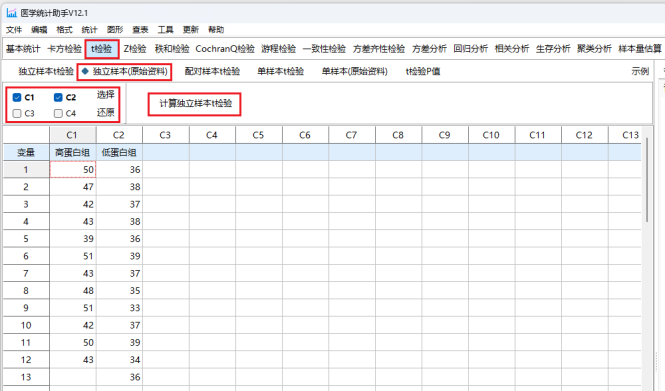Choose 独立样本t检验 sub-option
This screenshot has width=665, height=391.
[x=46, y=71]
